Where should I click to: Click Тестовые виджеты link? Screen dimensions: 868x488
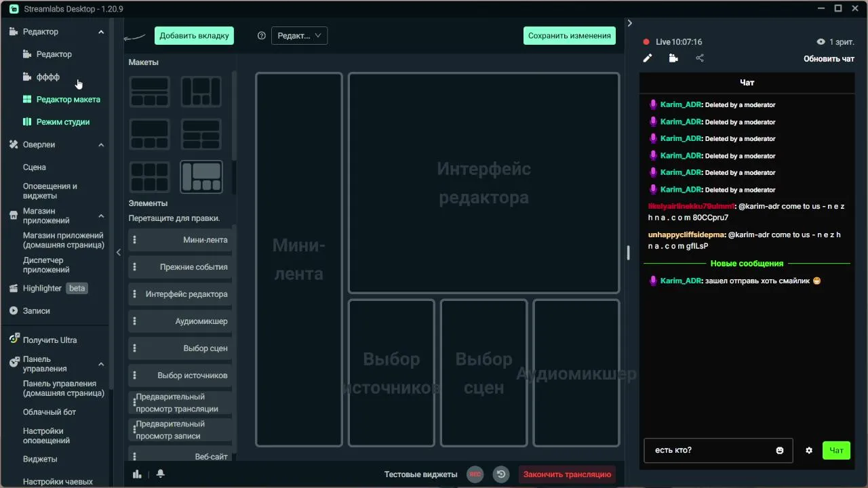[420, 474]
